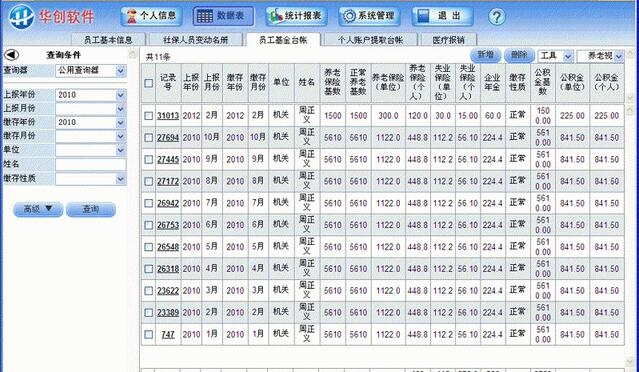Open the 个人信息 section
The image size is (639, 372).
pyautogui.click(x=151, y=16)
